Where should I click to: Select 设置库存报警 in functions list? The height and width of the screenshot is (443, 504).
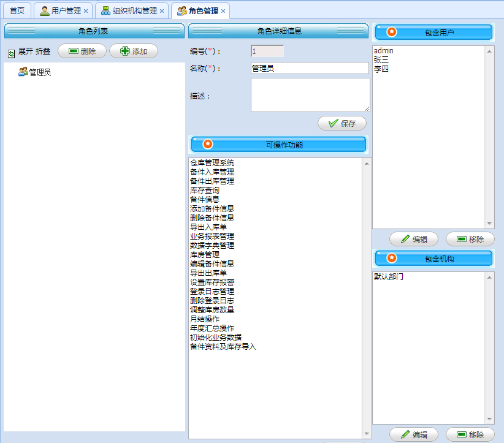click(212, 282)
